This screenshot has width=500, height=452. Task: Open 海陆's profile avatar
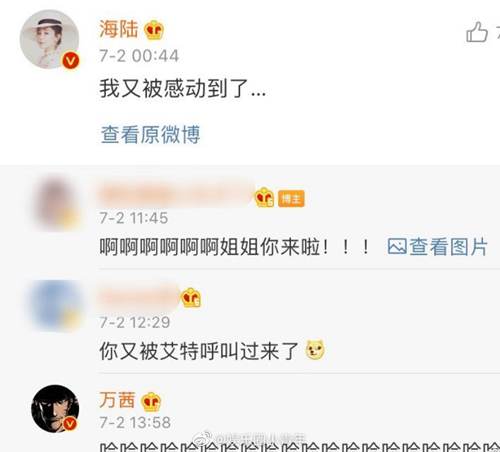pos(50,39)
